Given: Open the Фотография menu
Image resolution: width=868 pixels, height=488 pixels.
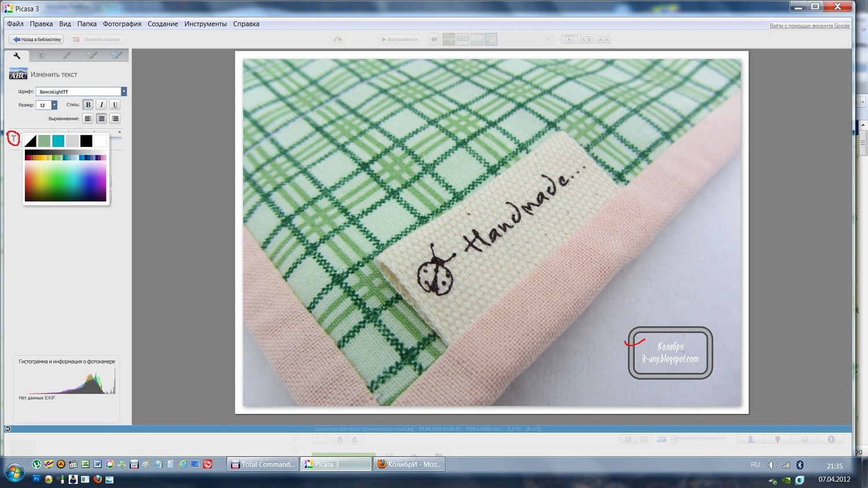Looking at the screenshot, I should coord(122,24).
